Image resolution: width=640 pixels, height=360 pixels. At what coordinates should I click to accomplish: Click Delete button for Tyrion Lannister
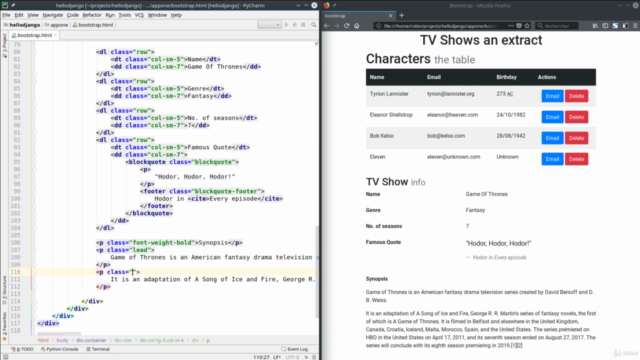pos(576,96)
